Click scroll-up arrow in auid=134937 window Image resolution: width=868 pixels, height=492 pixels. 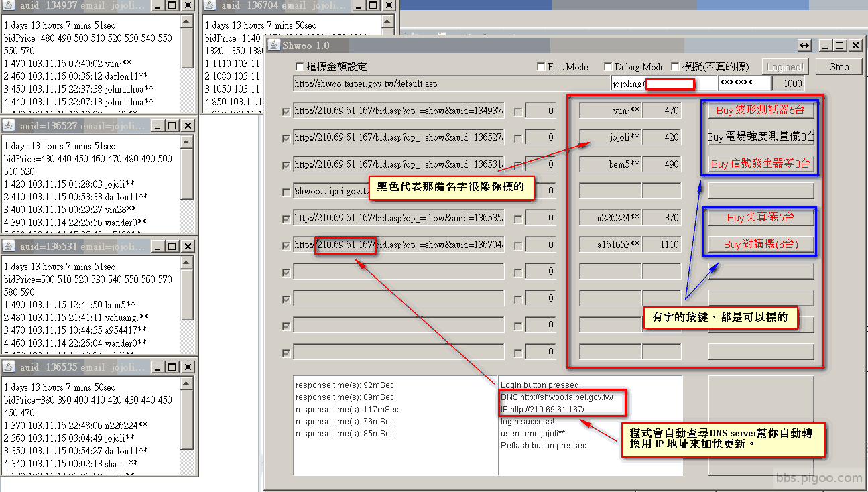point(187,21)
